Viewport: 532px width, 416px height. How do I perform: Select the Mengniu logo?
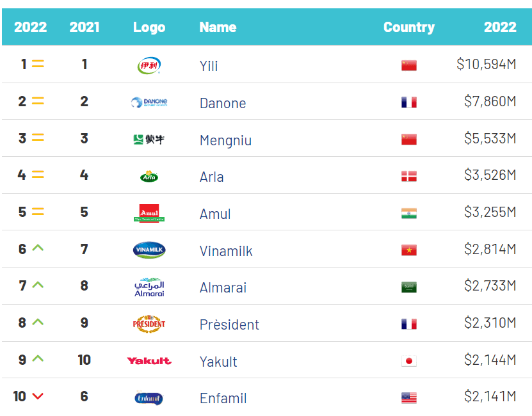click(149, 139)
